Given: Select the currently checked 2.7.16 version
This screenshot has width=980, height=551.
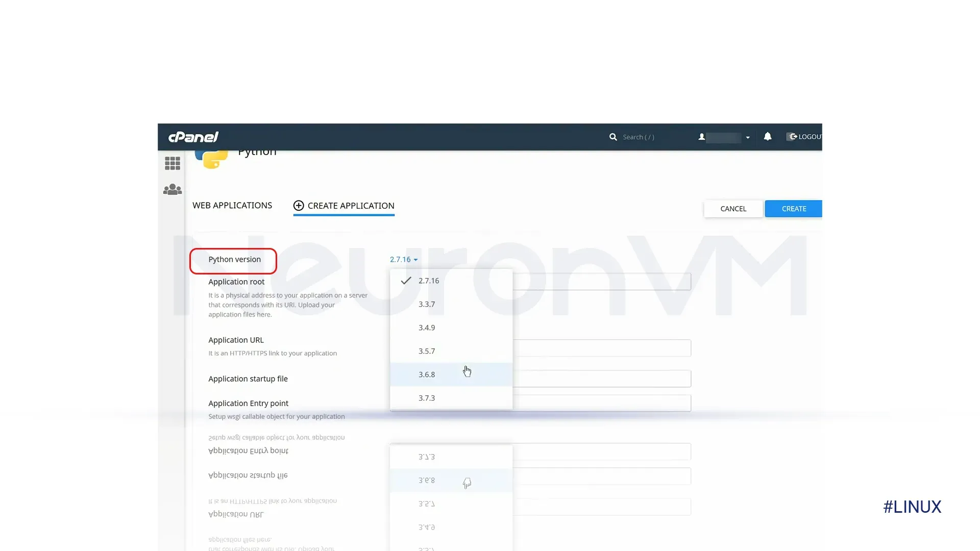Looking at the screenshot, I should click(429, 281).
